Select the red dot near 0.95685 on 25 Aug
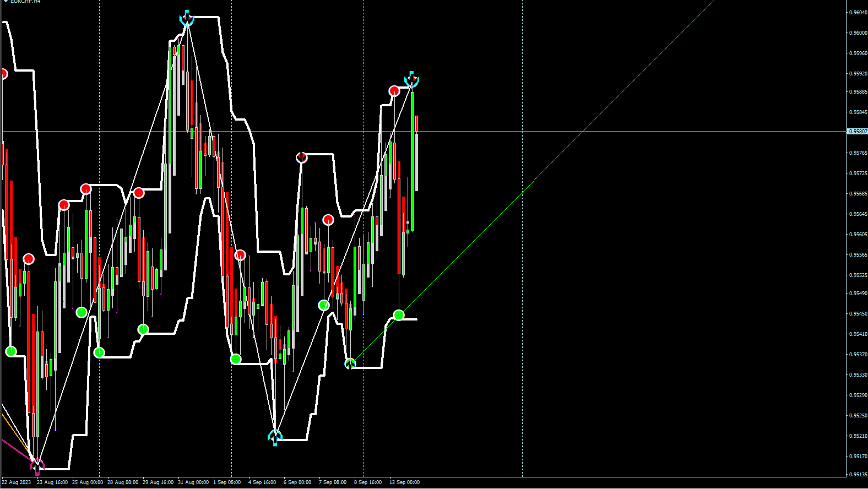The width and height of the screenshot is (868, 489). (x=86, y=189)
